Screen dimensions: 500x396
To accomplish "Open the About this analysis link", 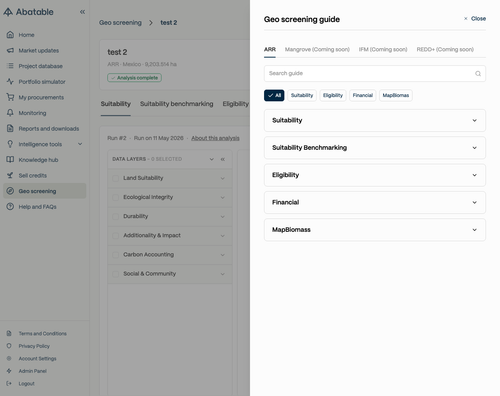I will 215,138.
